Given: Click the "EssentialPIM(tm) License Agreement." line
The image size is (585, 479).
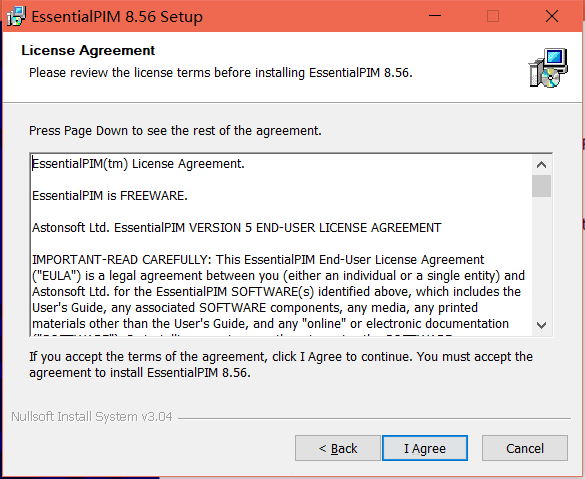Looking at the screenshot, I should [138, 164].
